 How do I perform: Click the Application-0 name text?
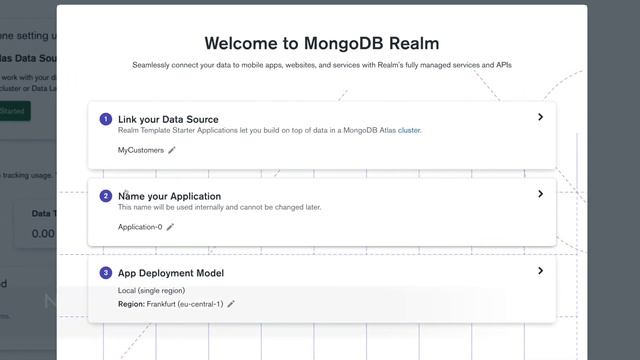(140, 227)
